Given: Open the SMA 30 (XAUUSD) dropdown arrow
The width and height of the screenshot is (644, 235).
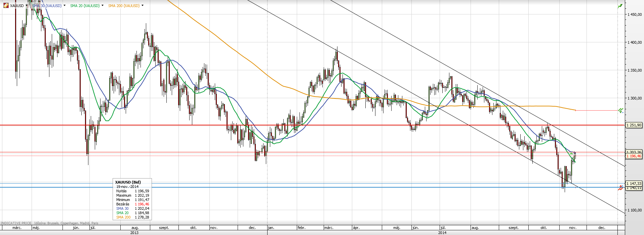Looking at the screenshot, I should pyautogui.click(x=65, y=6).
